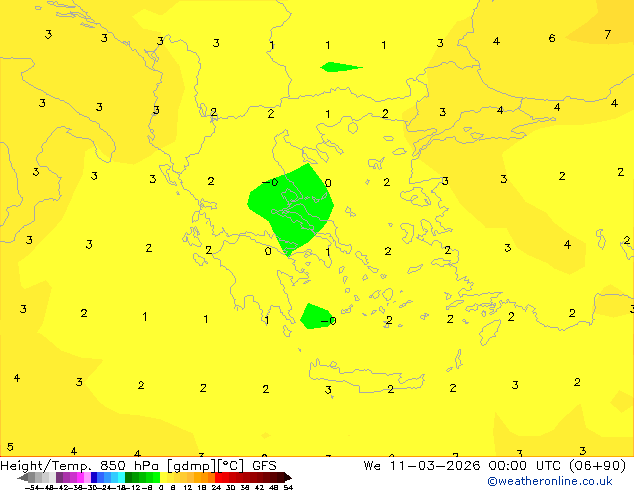The height and width of the screenshot is (490, 634).
Task: Select the bright red swatch on the temperature scale
Action: click(x=218, y=477)
